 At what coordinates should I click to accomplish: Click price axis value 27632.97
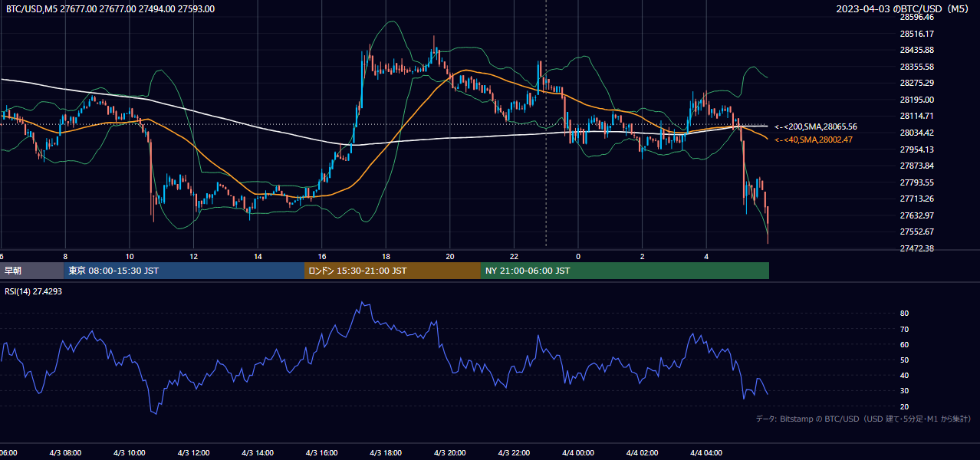pyautogui.click(x=916, y=215)
